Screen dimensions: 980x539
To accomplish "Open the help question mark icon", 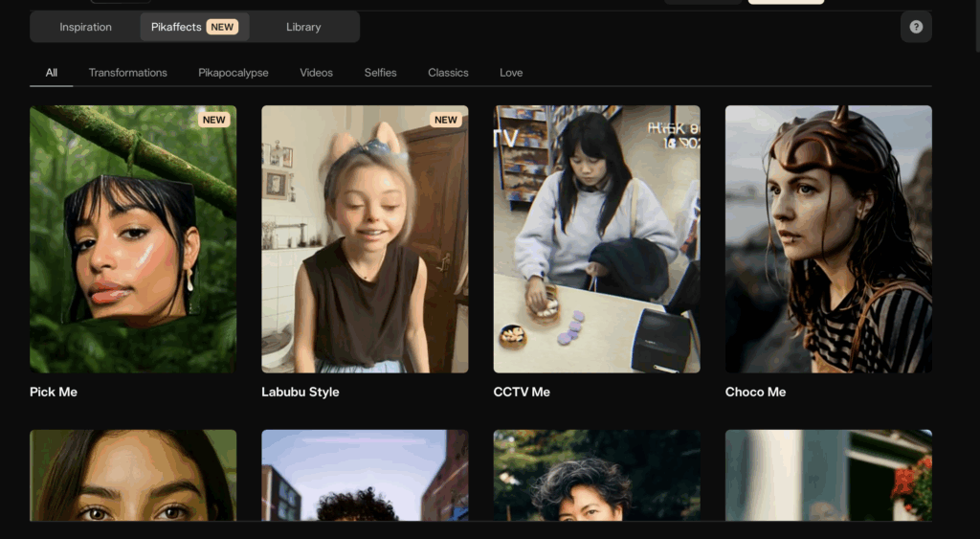I will point(916,27).
